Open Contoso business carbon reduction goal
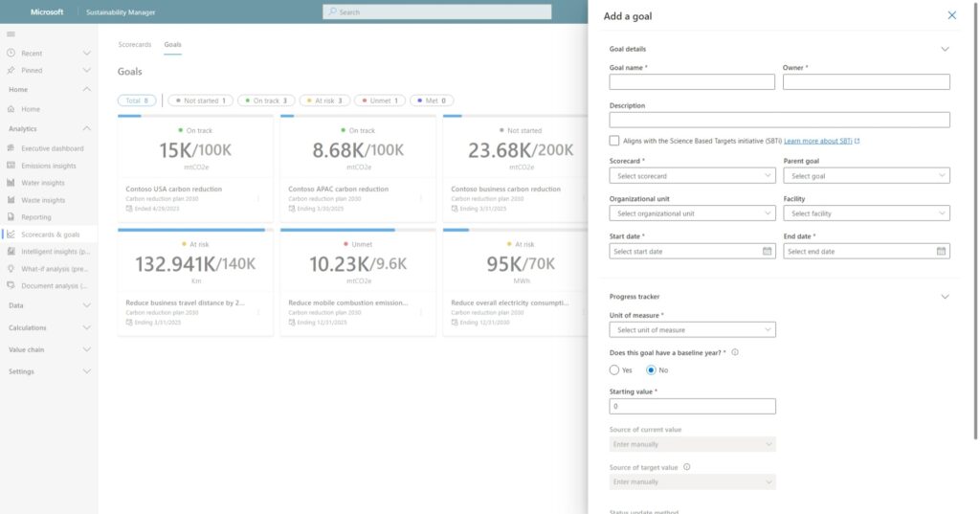Image resolution: width=980 pixels, height=514 pixels. (505, 189)
